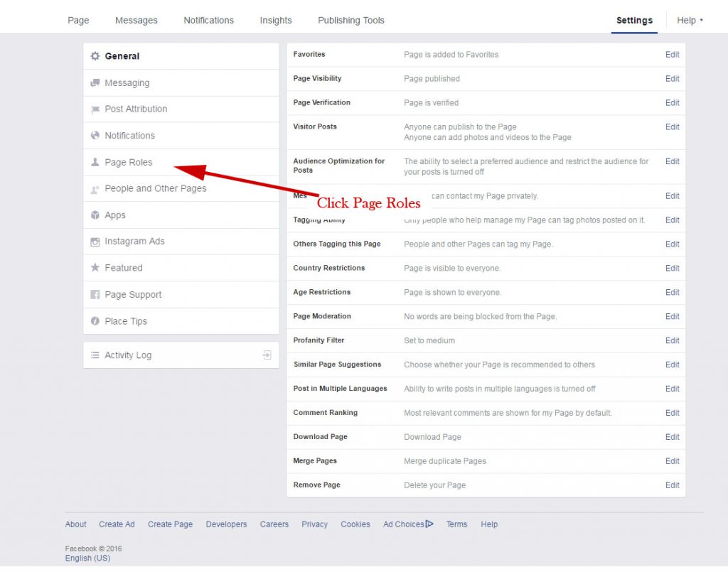
Task: Click the About footer link
Action: click(75, 524)
